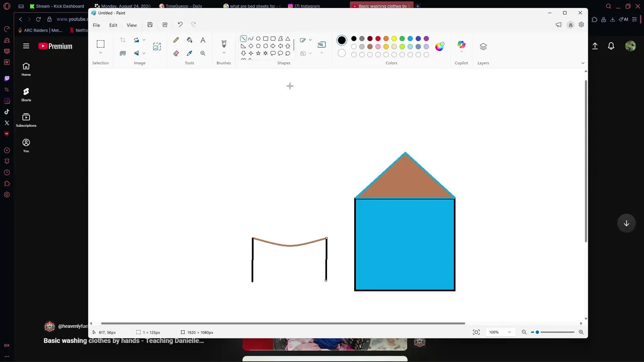Viewport: 644px width, 362px height.
Task: Open YouTube Shorts in sidebar
Action: (x=26, y=94)
